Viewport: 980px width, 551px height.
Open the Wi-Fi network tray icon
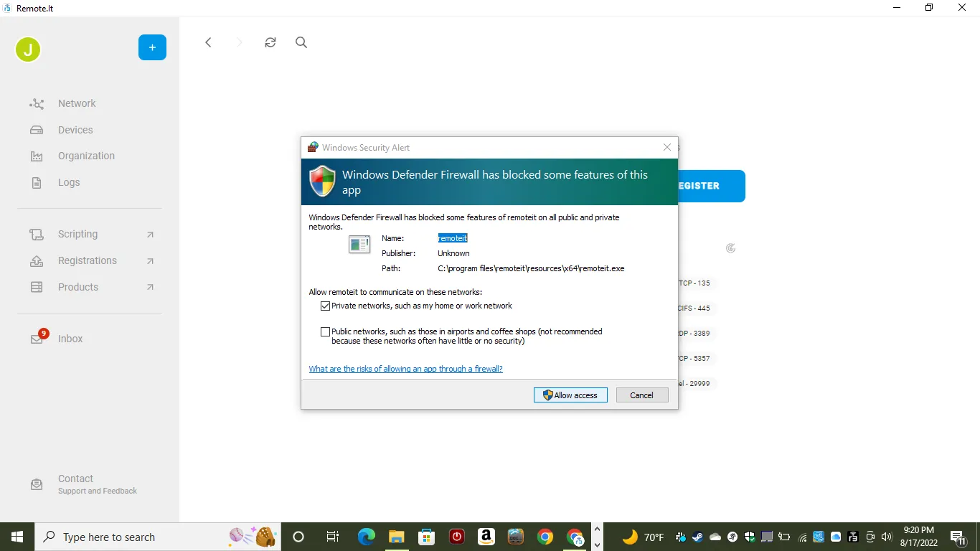tap(802, 537)
